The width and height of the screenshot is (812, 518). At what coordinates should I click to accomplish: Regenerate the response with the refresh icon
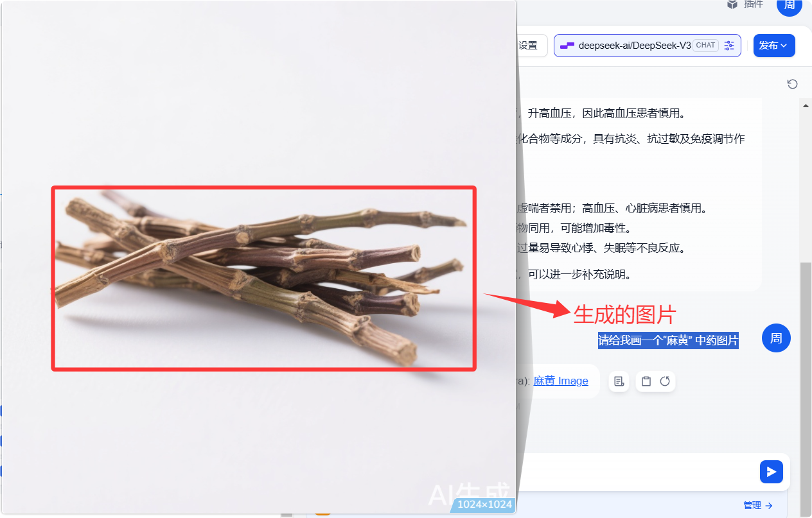[665, 381]
